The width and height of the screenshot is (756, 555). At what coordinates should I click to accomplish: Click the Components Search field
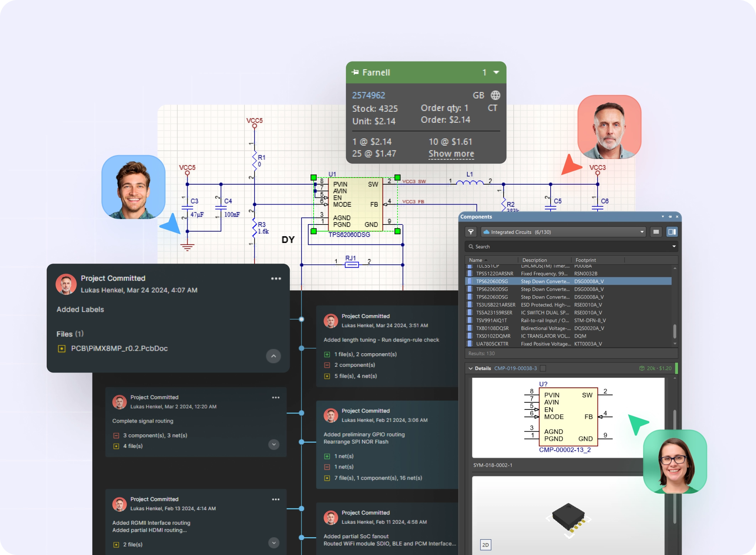(571, 247)
